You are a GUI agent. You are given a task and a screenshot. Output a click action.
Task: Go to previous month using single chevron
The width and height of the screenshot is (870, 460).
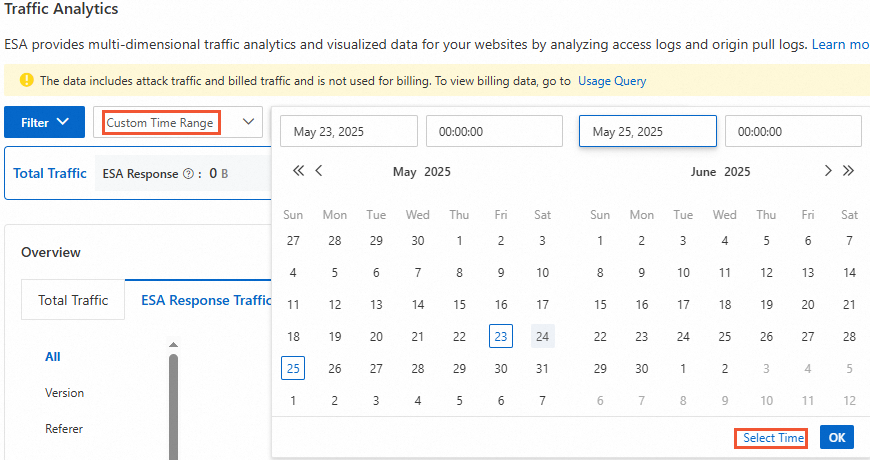319,171
